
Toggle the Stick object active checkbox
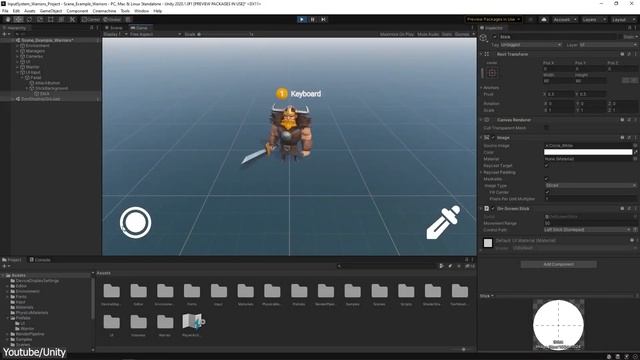coord(495,37)
